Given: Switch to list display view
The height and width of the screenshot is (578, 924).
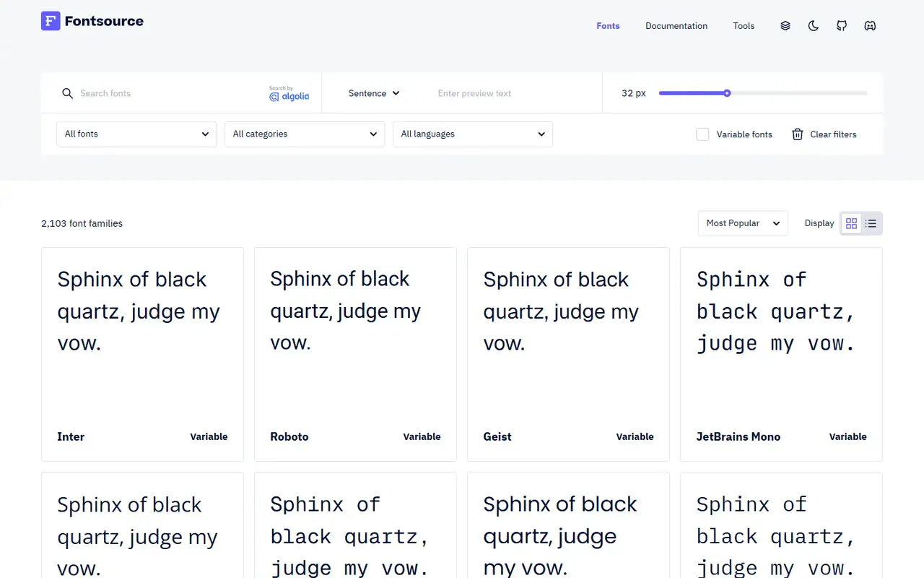Looking at the screenshot, I should pyautogui.click(x=871, y=223).
